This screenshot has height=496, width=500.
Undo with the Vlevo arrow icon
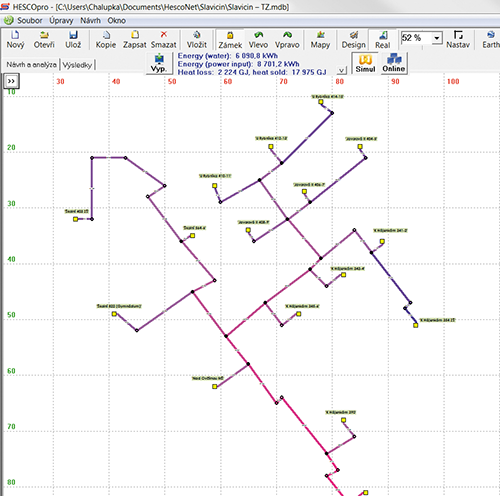(258, 40)
